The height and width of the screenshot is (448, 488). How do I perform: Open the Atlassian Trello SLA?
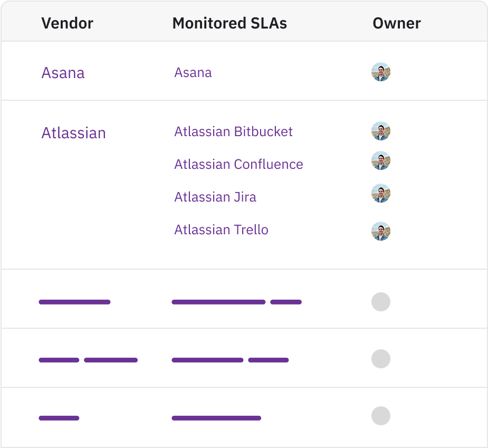pyautogui.click(x=221, y=230)
